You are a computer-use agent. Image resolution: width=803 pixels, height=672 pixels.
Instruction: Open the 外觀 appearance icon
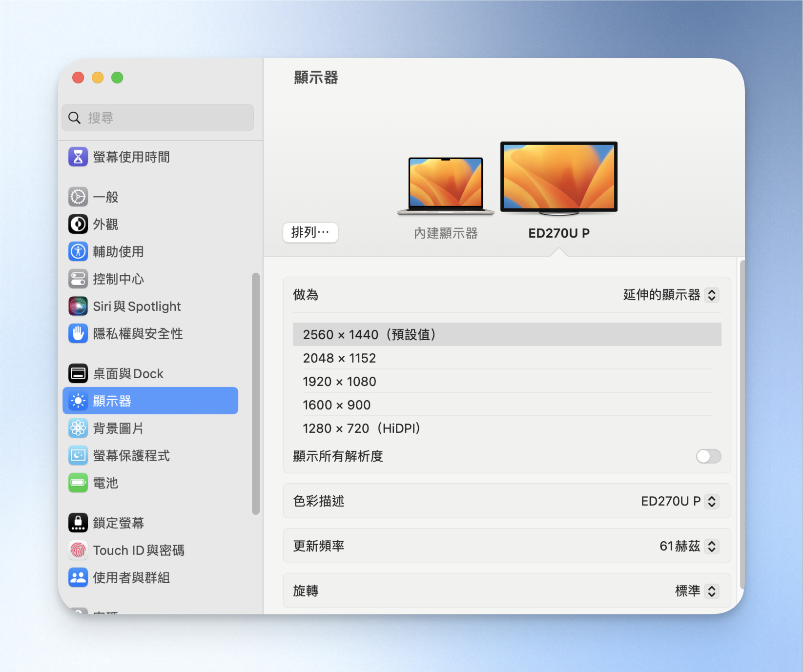pos(78,224)
